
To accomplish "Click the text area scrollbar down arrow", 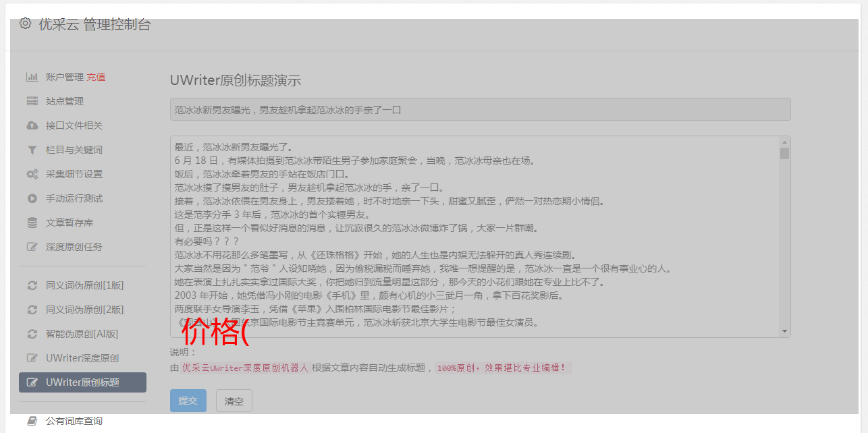I will [x=784, y=330].
